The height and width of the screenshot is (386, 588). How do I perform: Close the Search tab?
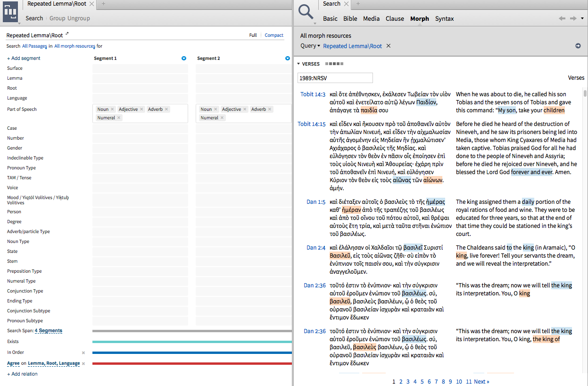(346, 4)
